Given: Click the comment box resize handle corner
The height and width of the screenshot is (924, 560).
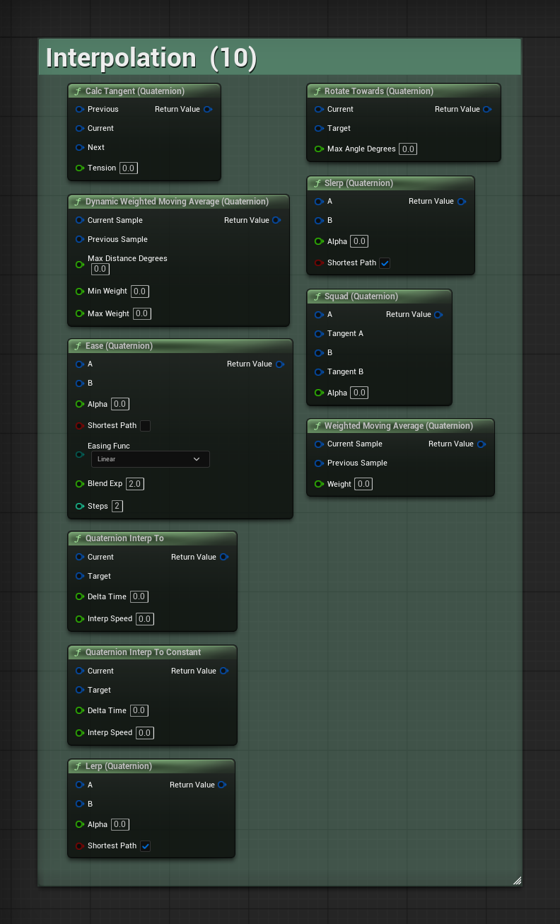Looking at the screenshot, I should [x=517, y=881].
